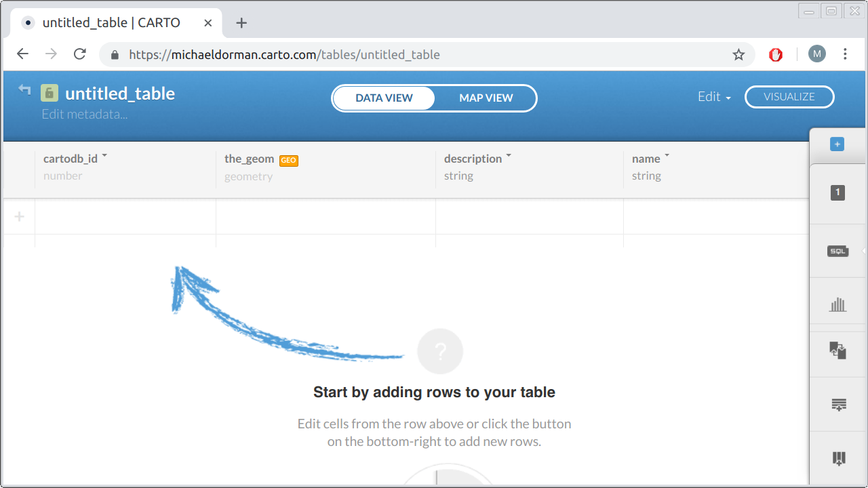This screenshot has height=488, width=868.
Task: Click 'Start by adding rows to your table' heading
Action: pos(434,392)
